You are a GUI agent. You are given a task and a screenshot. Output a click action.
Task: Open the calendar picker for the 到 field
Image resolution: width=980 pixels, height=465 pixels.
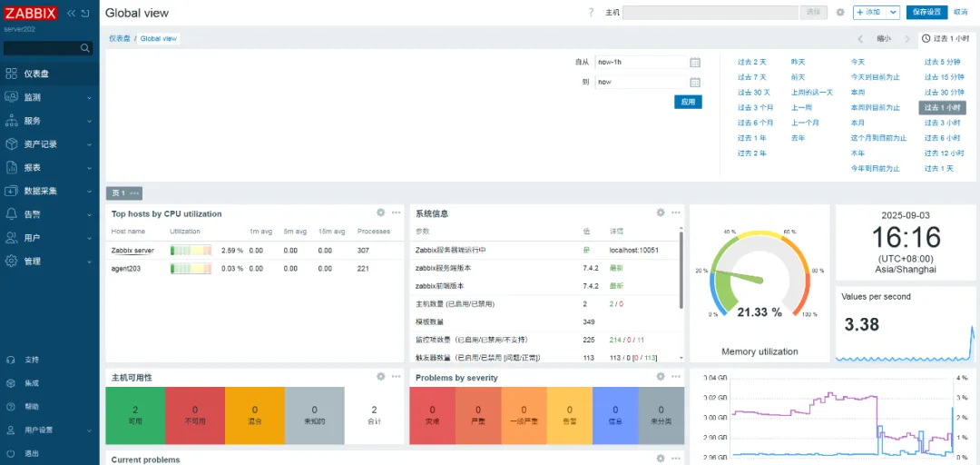[695, 82]
